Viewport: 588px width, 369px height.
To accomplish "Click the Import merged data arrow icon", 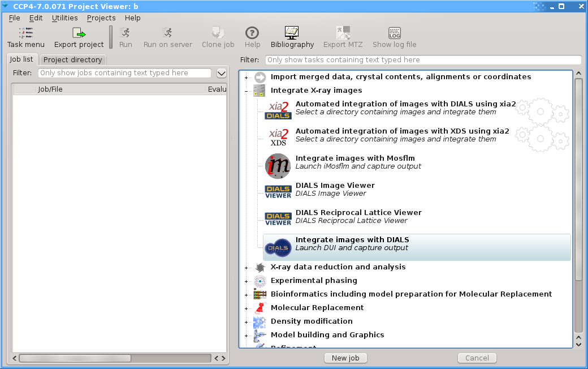I will (x=260, y=77).
